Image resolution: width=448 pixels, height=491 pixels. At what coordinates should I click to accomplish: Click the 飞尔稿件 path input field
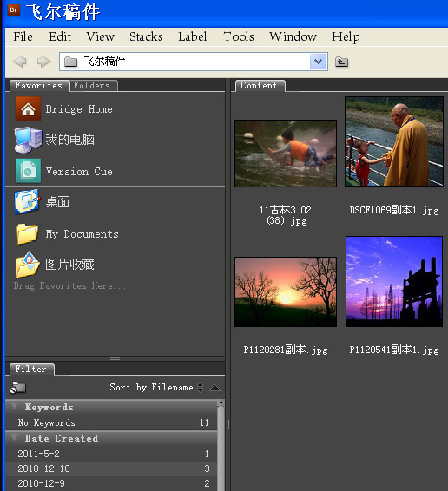tap(194, 62)
